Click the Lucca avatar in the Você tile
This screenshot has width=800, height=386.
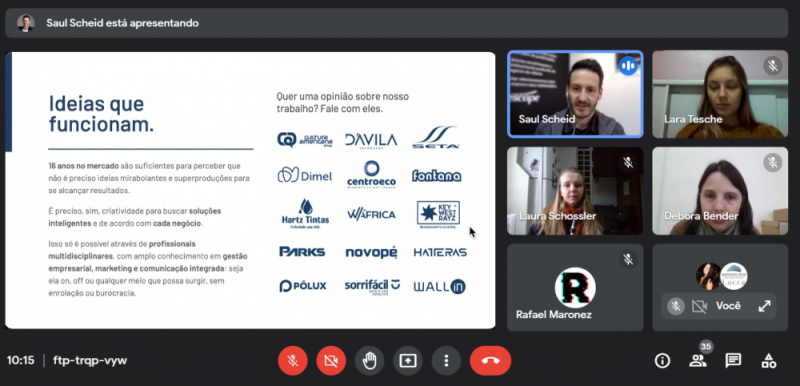[734, 276]
